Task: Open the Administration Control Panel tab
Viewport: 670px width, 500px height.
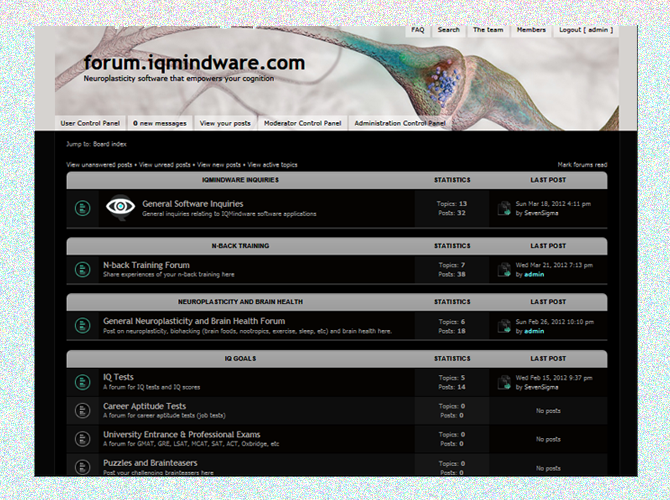Action: click(400, 123)
